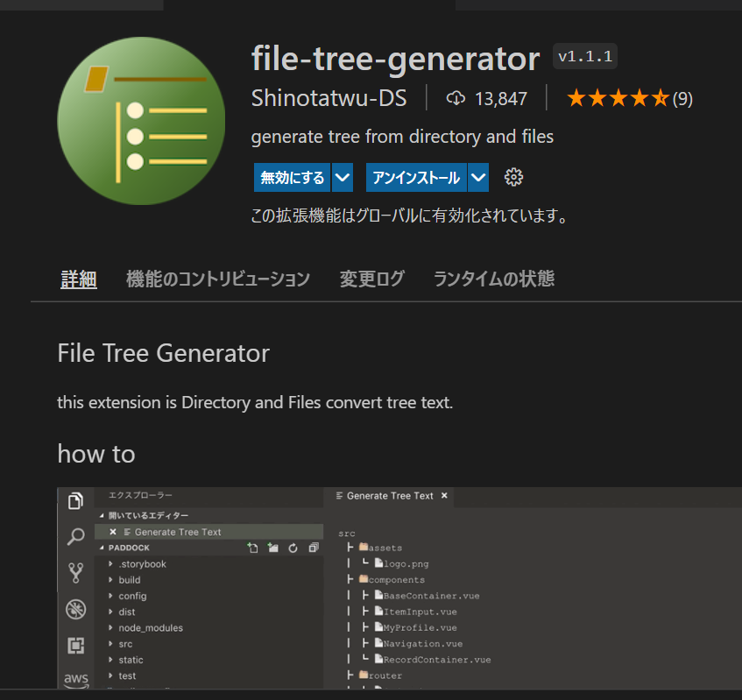Click the refresh icon beside PADDOCK
The height and width of the screenshot is (700, 742).
point(293,548)
